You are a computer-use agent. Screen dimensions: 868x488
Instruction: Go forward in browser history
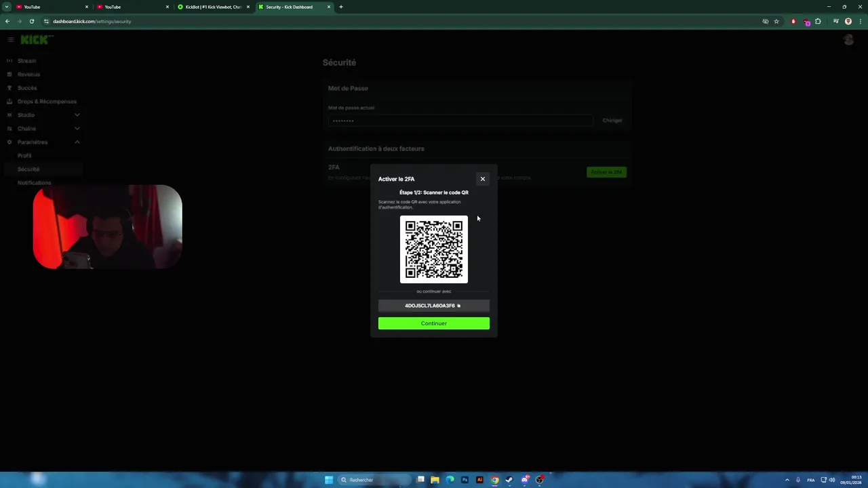[x=19, y=21]
